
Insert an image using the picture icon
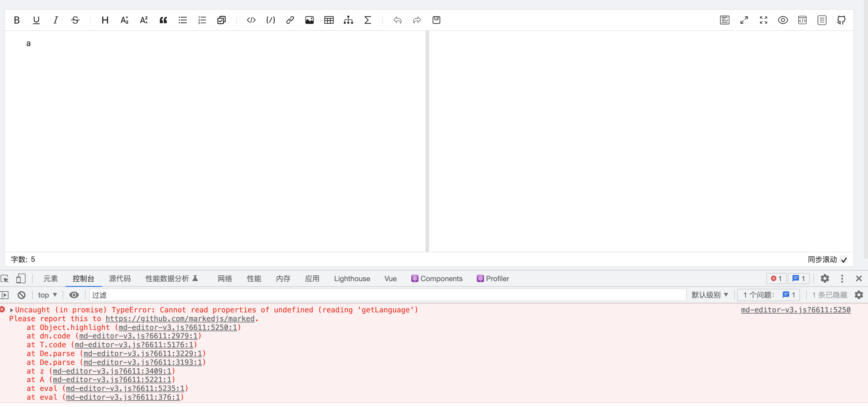click(309, 20)
